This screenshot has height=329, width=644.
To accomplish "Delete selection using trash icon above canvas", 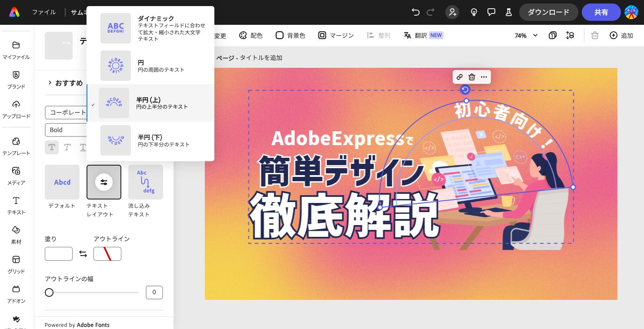I will (472, 77).
